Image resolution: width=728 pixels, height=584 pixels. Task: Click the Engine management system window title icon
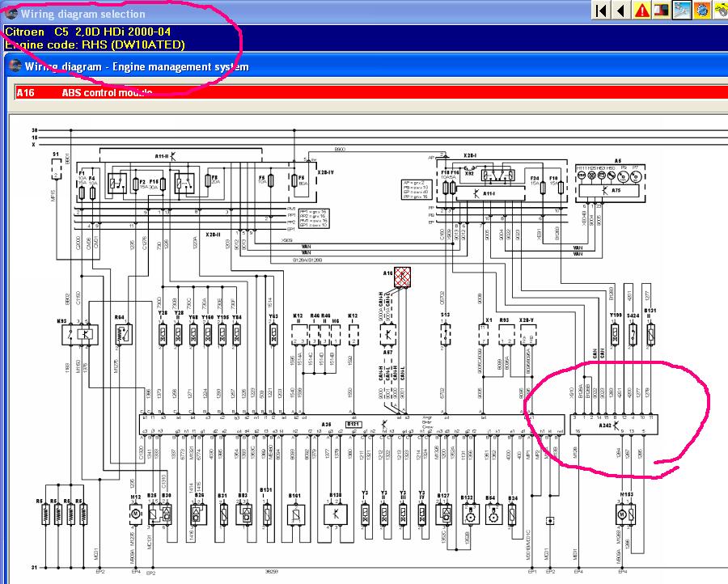15,66
